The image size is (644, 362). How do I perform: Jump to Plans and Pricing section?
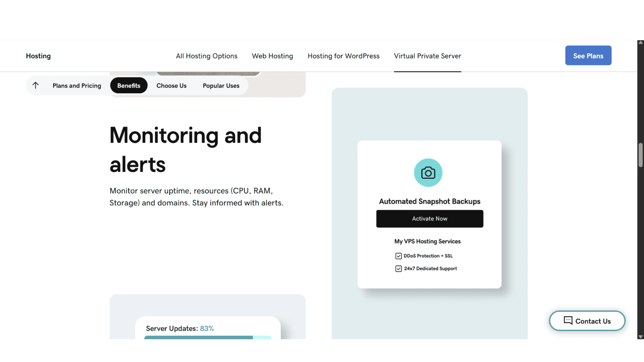click(77, 86)
